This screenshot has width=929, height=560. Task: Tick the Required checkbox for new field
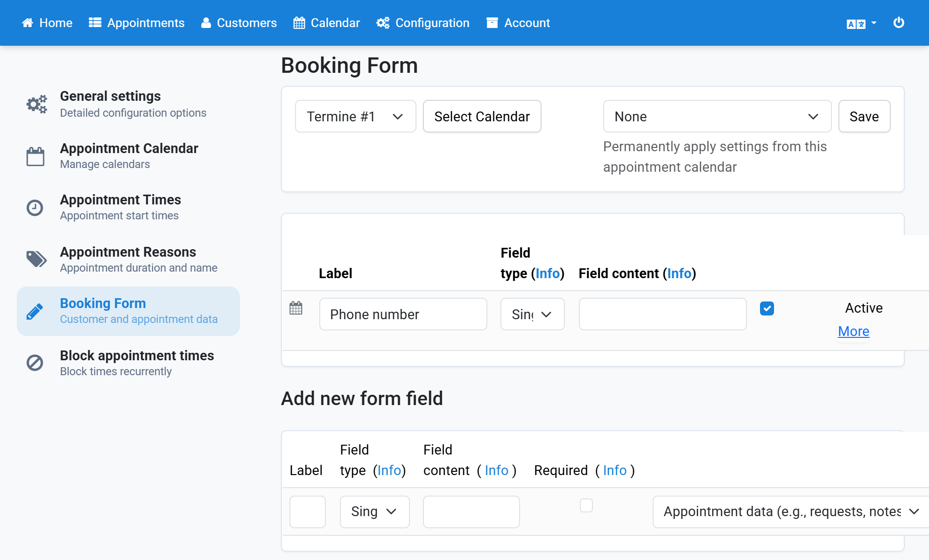[x=586, y=505]
